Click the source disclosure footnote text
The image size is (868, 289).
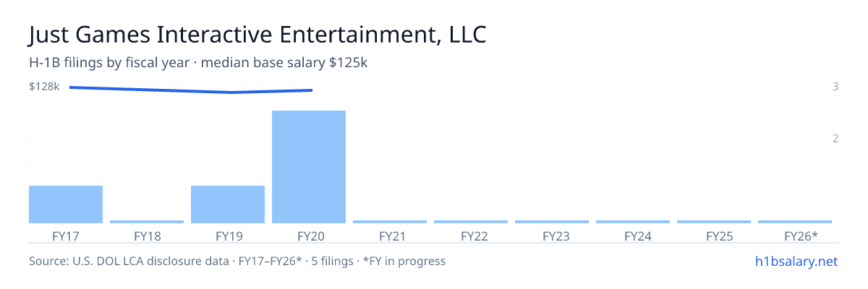coord(237,261)
